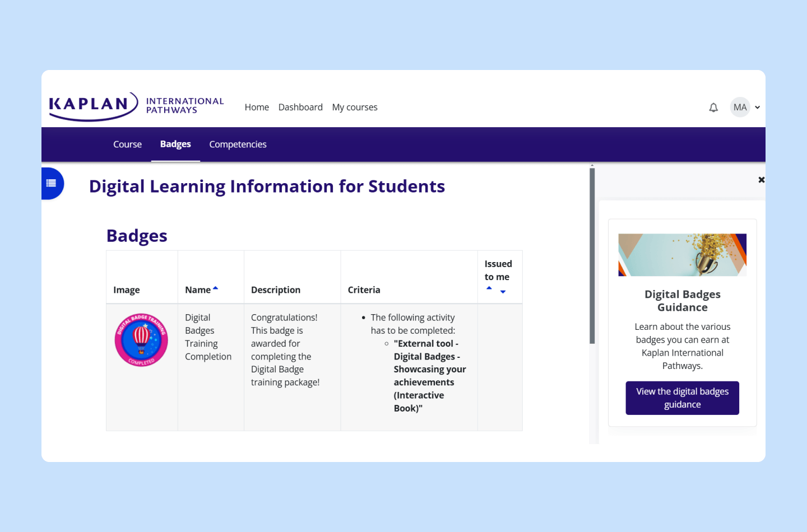The image size is (807, 532).
Task: Select the Badges section heading
Action: (136, 235)
